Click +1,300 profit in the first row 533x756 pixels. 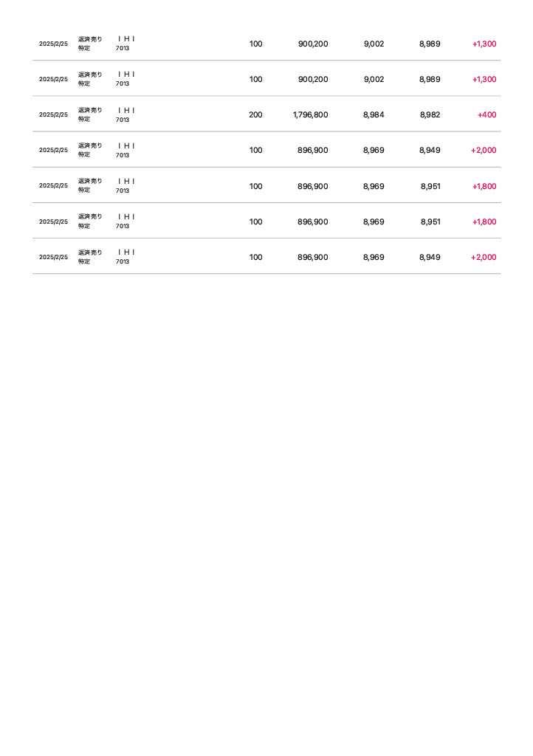click(484, 44)
